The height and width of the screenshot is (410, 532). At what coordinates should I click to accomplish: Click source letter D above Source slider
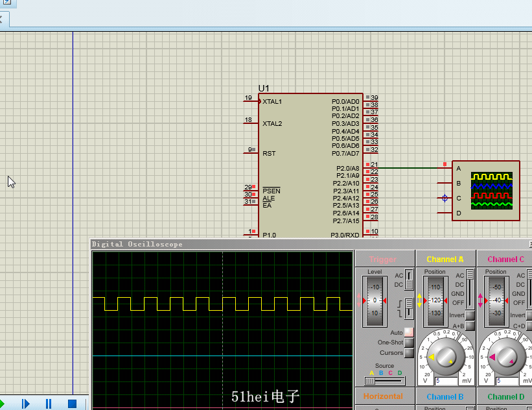[x=400, y=373]
